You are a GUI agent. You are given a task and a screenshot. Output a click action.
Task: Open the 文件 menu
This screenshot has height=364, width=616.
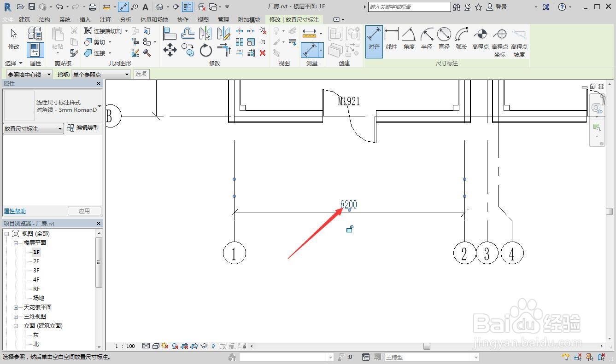click(8, 20)
